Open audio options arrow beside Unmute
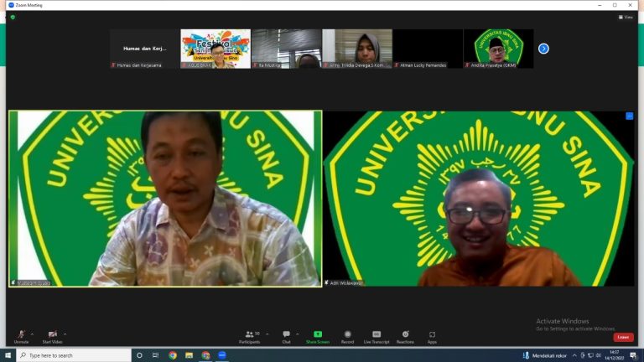 32,334
